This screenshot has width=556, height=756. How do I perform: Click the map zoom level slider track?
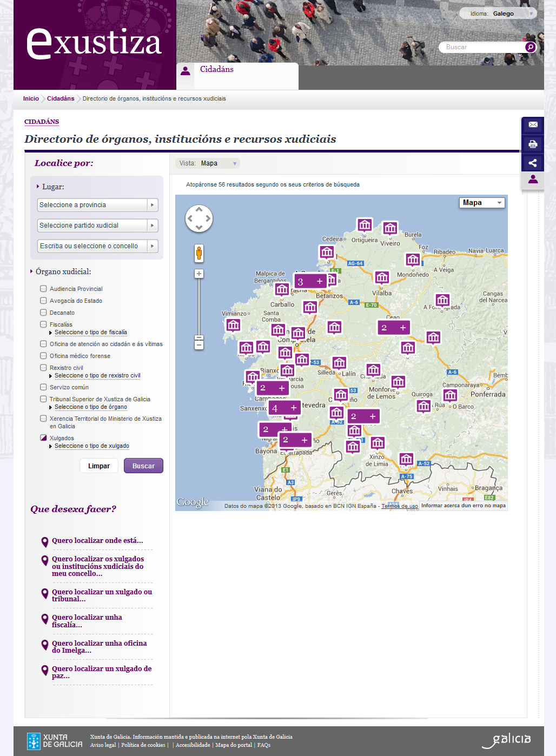pos(199,306)
